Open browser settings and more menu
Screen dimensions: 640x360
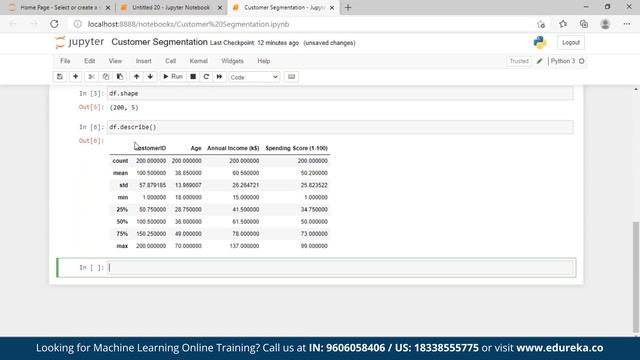pos(627,24)
